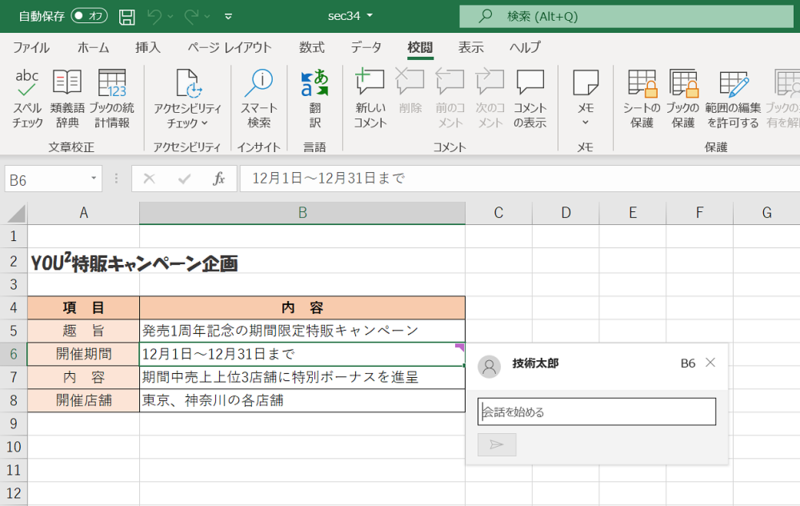The width and height of the screenshot is (800, 506).
Task: Switch to the ホーム tab
Action: (x=93, y=47)
